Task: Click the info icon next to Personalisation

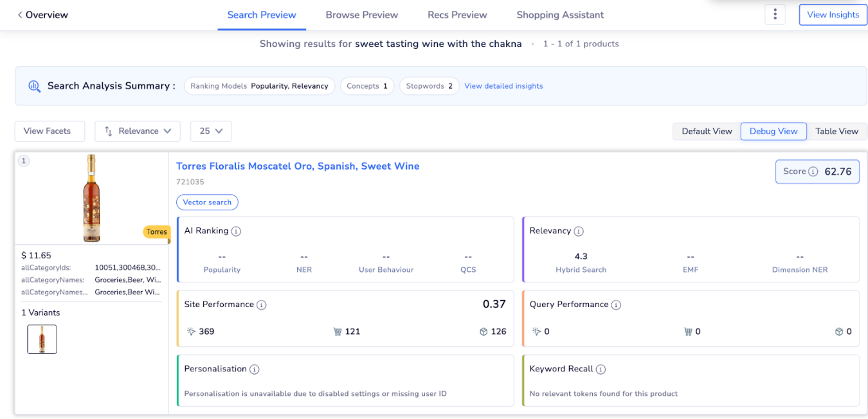Action: 255,369
